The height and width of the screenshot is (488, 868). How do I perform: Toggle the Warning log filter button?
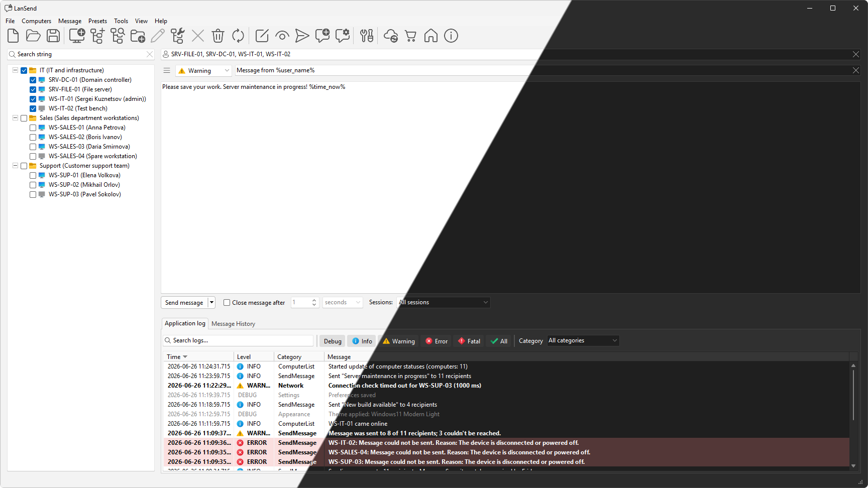[x=399, y=341]
